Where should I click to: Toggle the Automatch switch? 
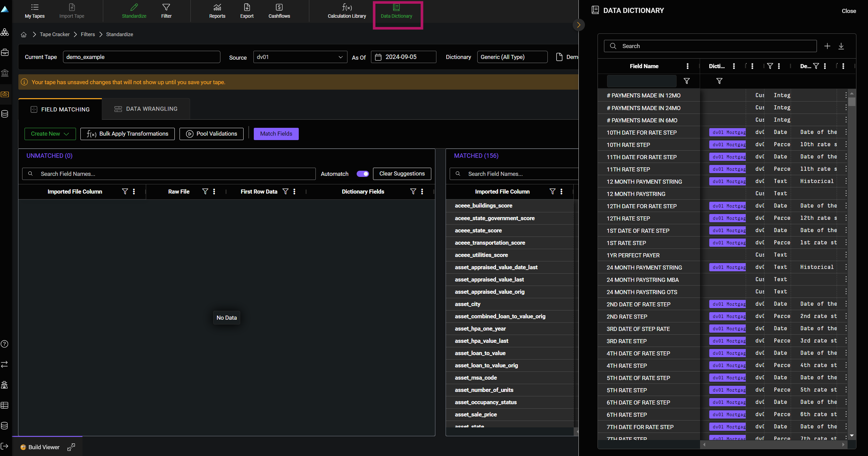click(362, 174)
